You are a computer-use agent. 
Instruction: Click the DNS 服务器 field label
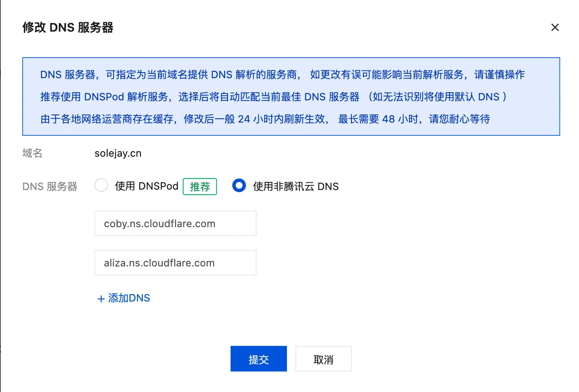tap(50, 187)
